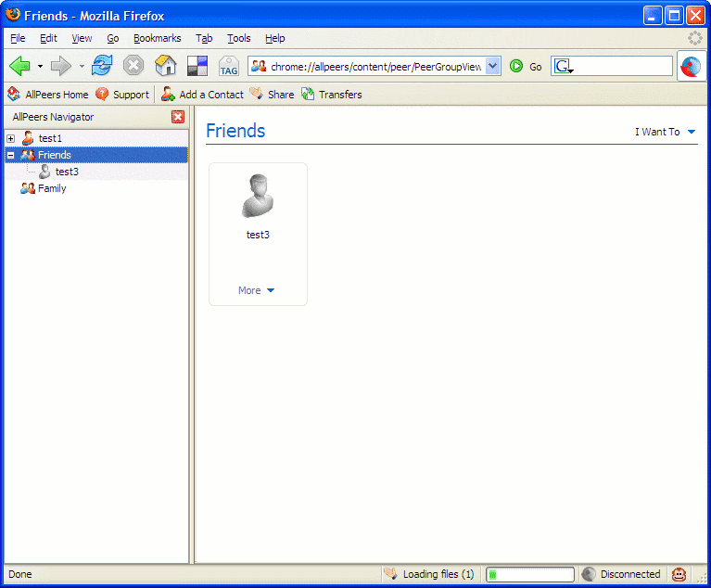Click into the URL address field
Image resolution: width=711 pixels, height=588 pixels.
(x=376, y=67)
